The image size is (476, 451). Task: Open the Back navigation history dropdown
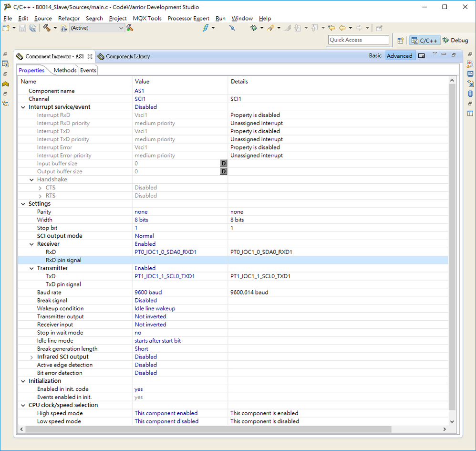pos(350,28)
